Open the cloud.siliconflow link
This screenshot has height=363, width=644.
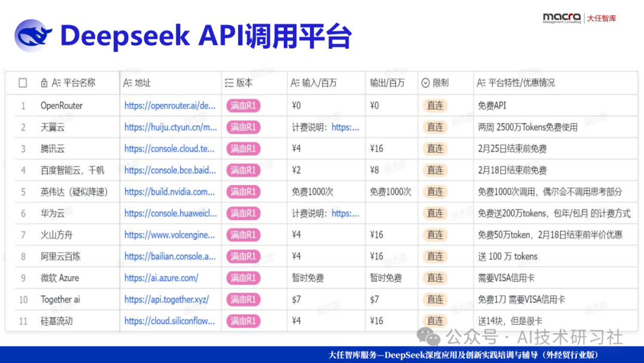tap(169, 321)
